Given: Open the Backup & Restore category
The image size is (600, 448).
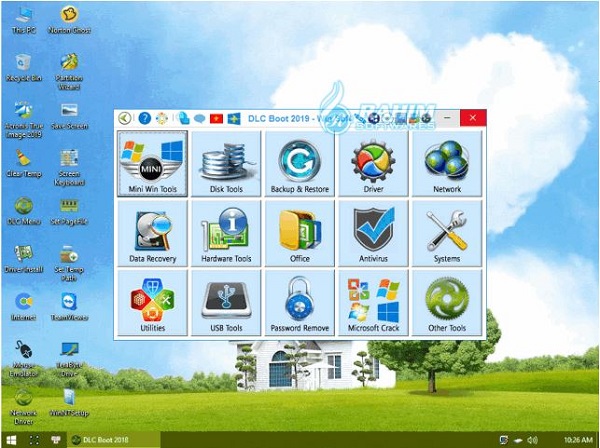Looking at the screenshot, I should coord(300,164).
